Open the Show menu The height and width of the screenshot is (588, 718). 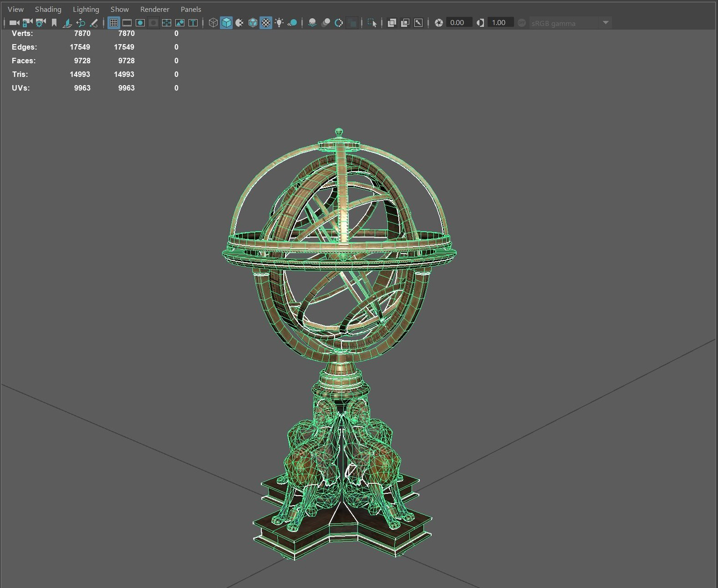[x=120, y=9]
